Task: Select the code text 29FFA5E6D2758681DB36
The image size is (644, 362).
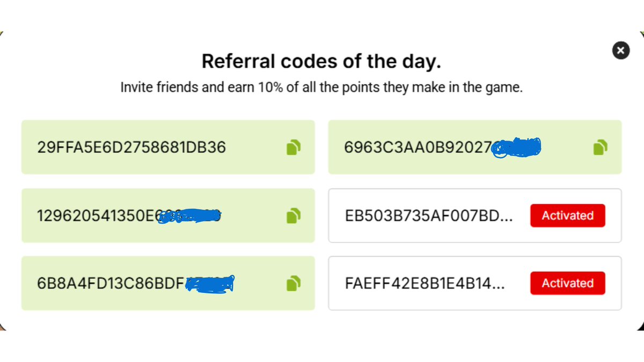Action: click(132, 147)
